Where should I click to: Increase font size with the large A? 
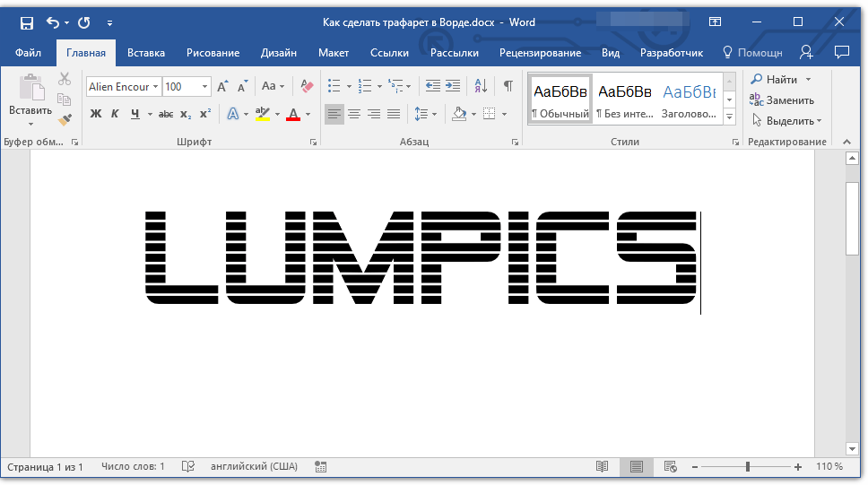222,86
